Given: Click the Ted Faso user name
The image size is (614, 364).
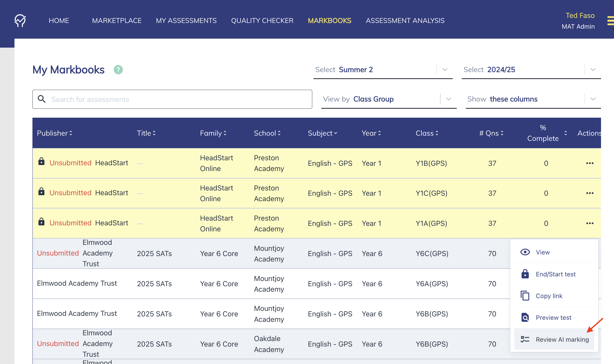Looking at the screenshot, I should point(580,15).
